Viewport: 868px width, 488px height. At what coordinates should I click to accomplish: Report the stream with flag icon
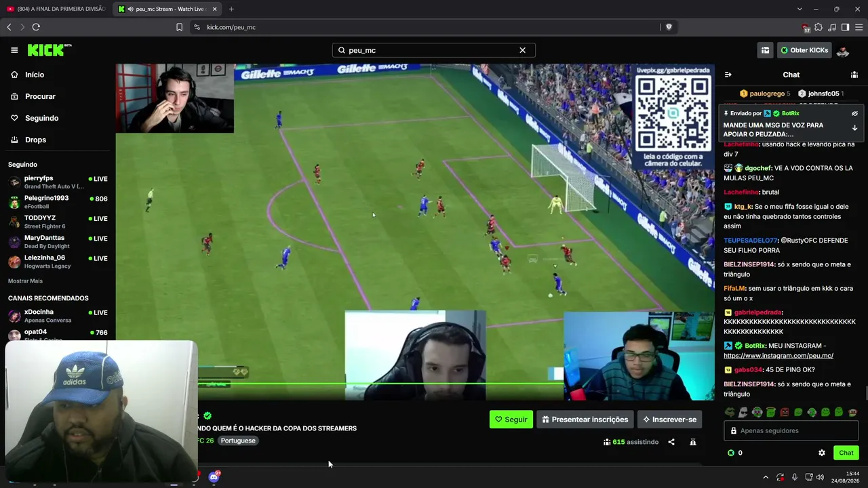(692, 442)
